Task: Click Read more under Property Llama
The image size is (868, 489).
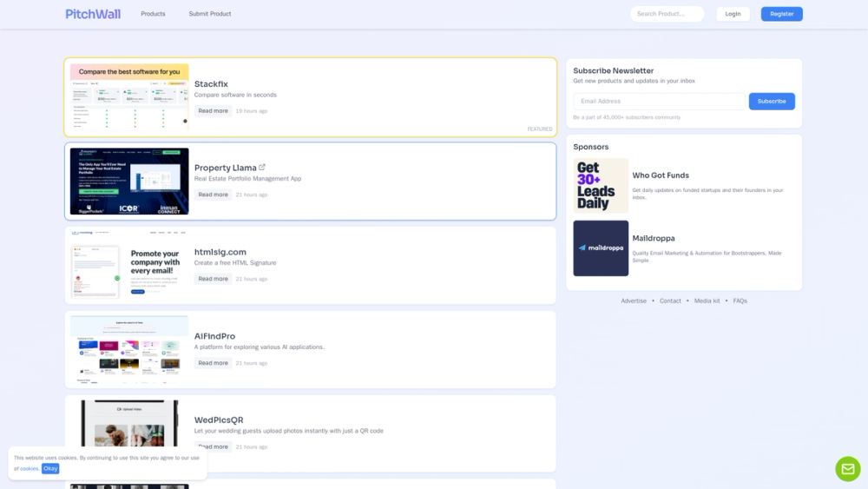Action: pyautogui.click(x=214, y=195)
